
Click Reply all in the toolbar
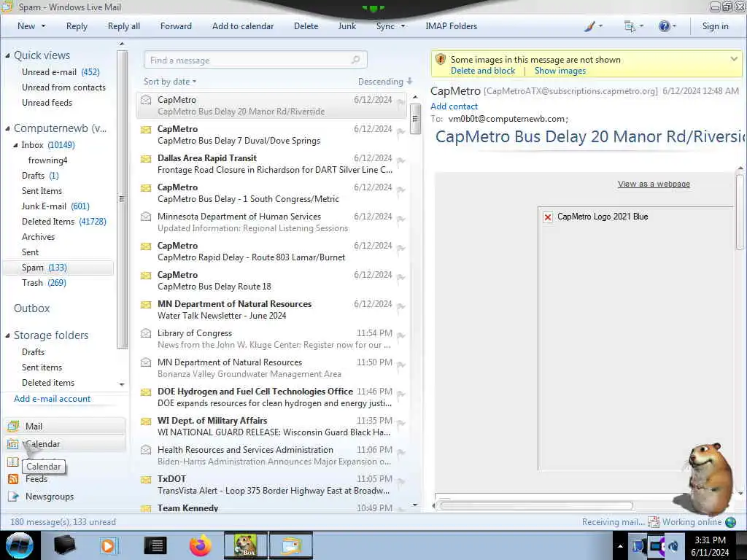(124, 26)
